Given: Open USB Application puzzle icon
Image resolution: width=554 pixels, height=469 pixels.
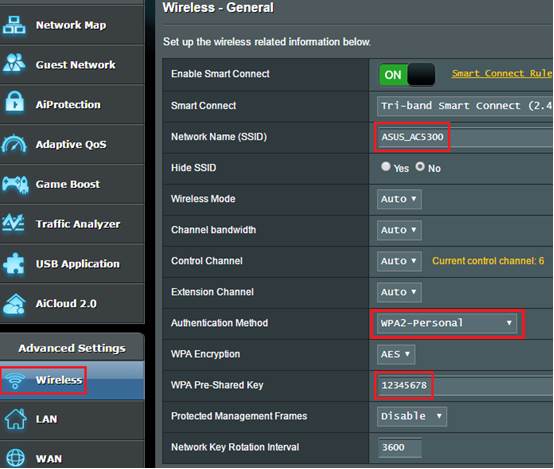Looking at the screenshot, I should (x=14, y=264).
